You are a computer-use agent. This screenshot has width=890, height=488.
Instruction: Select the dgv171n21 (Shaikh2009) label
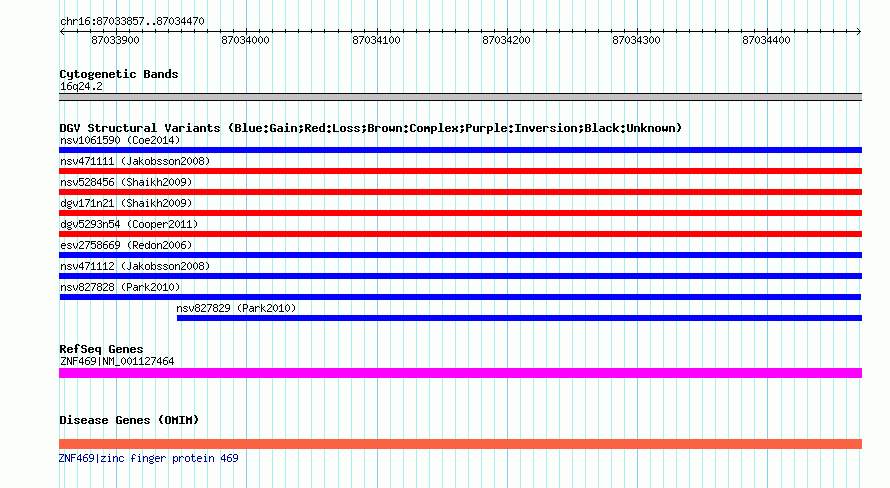pyautogui.click(x=126, y=203)
